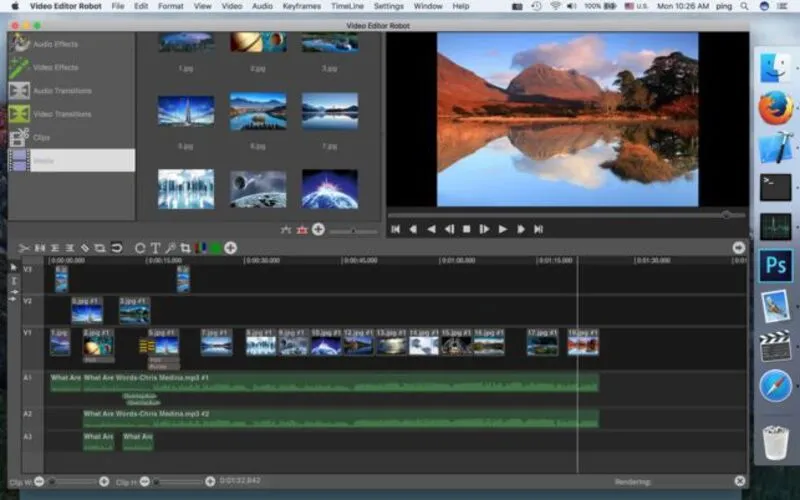Click the plus icon below media thumbnails
Screen dimensions: 800x500
(318, 229)
